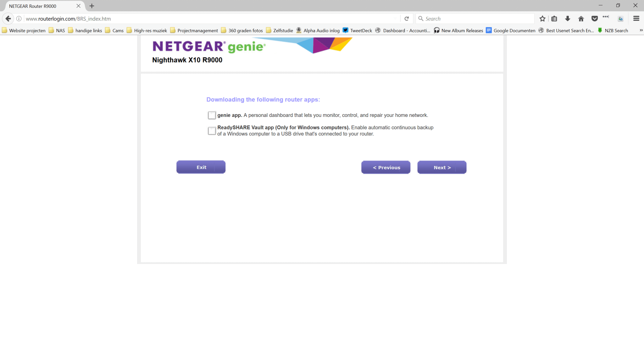Click the Next button

442,168
